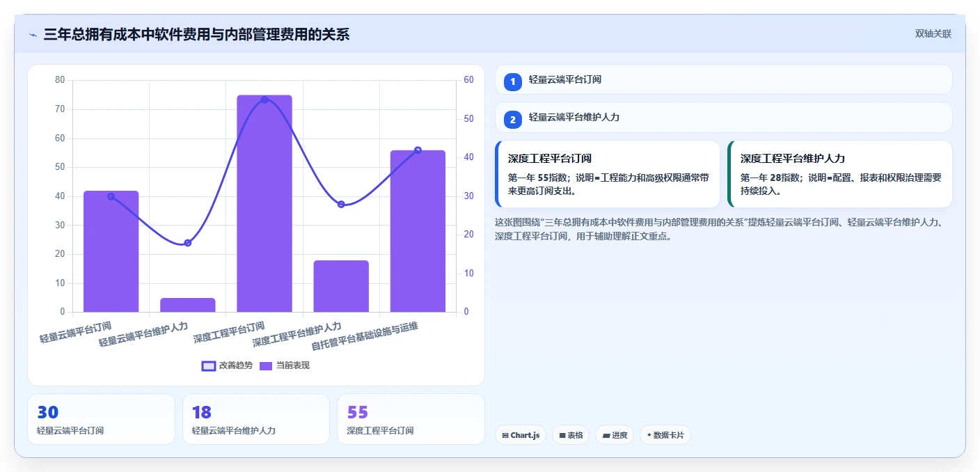980x472 pixels.
Task: Click the stat card showing 18
Action: 256,419
